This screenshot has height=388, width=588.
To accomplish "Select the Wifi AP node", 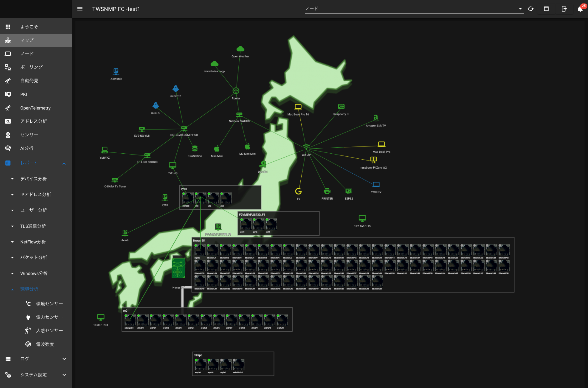I will click(306, 147).
